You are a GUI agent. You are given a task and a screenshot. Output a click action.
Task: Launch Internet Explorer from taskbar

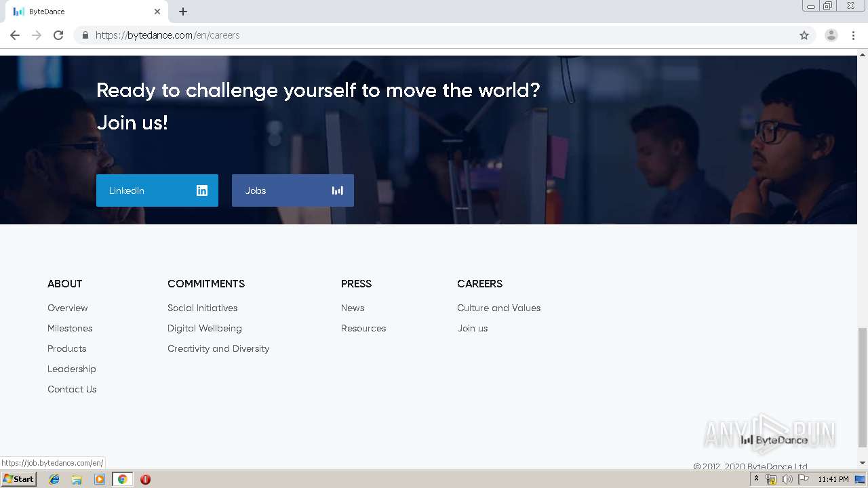(x=54, y=479)
